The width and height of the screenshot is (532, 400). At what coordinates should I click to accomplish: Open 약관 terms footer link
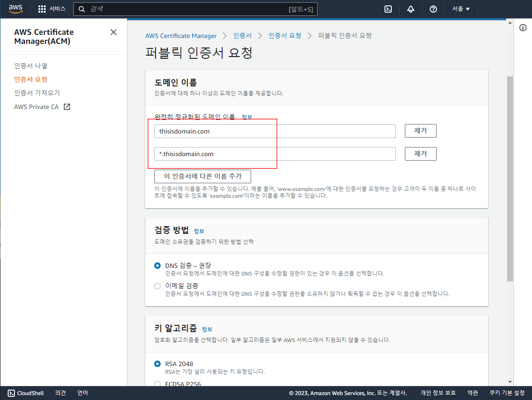click(473, 393)
